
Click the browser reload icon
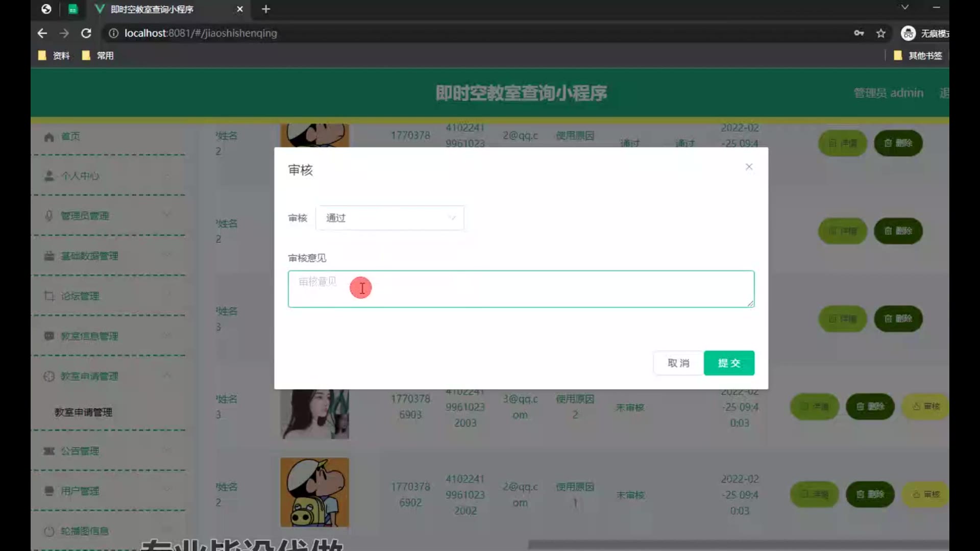coord(86,33)
